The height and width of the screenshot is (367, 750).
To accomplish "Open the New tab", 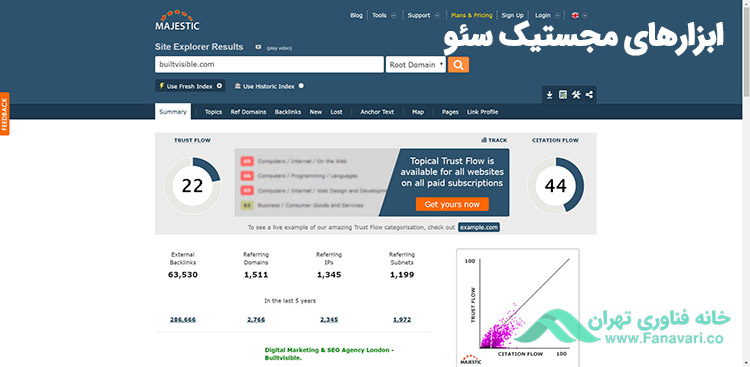I will pyautogui.click(x=316, y=112).
